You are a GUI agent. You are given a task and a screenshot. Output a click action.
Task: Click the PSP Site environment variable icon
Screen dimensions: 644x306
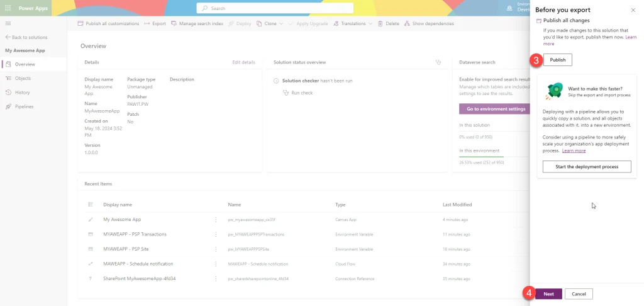tap(91, 249)
